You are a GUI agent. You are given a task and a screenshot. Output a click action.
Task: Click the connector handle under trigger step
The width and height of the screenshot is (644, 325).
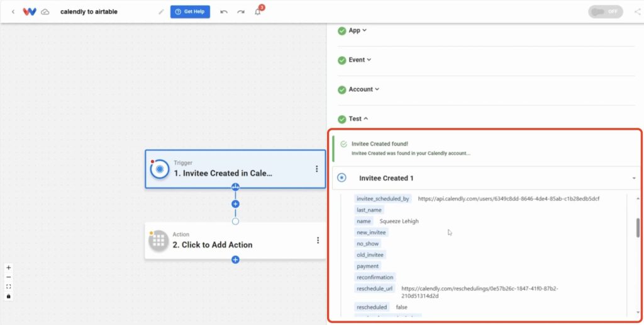pyautogui.click(x=235, y=187)
